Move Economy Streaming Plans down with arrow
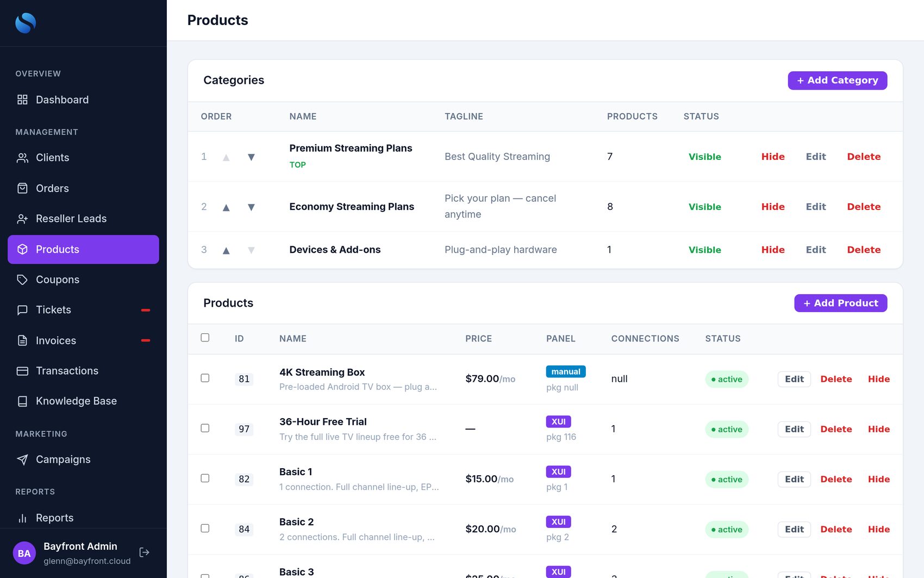This screenshot has height=578, width=924. click(251, 207)
